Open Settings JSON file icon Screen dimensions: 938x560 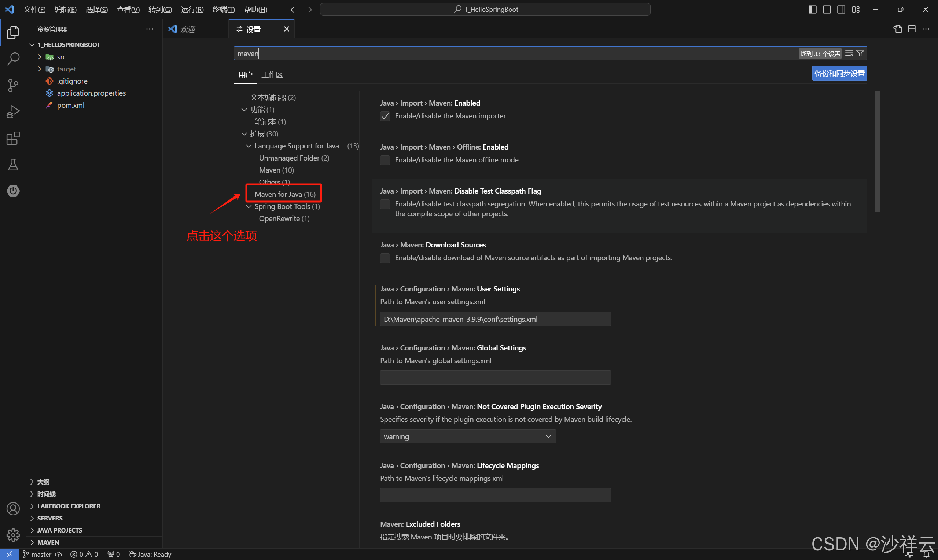click(898, 29)
